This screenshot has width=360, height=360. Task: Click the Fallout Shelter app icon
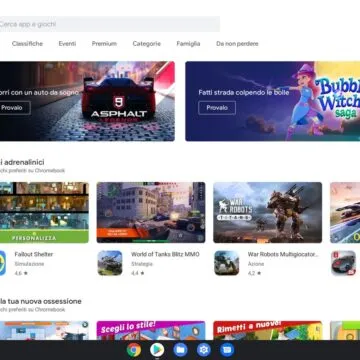[x=3, y=263]
